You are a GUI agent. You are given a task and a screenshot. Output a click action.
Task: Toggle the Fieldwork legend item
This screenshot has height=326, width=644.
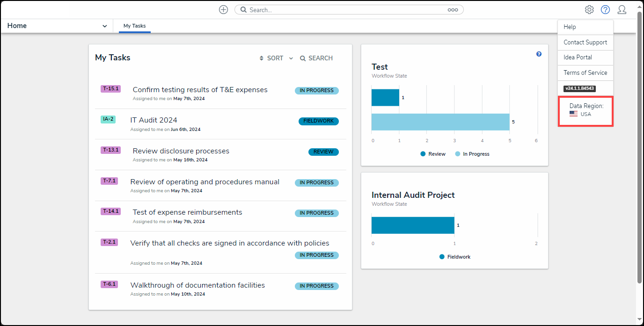click(455, 257)
